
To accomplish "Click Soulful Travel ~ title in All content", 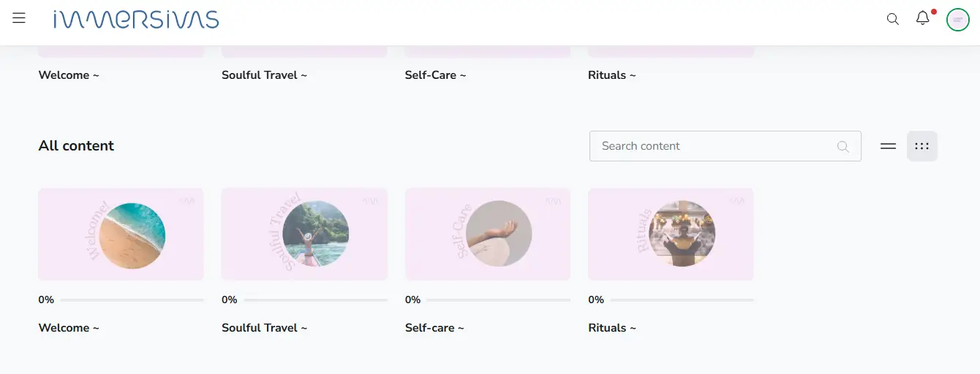I will pos(264,328).
